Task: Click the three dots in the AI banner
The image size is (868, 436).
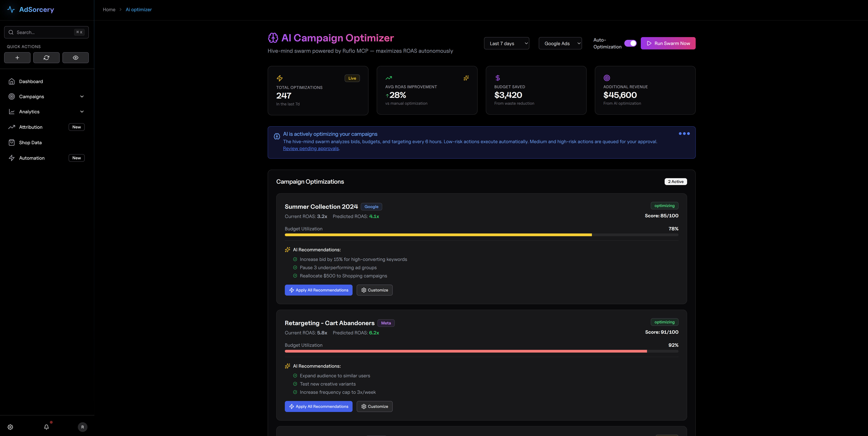Action: tap(684, 134)
